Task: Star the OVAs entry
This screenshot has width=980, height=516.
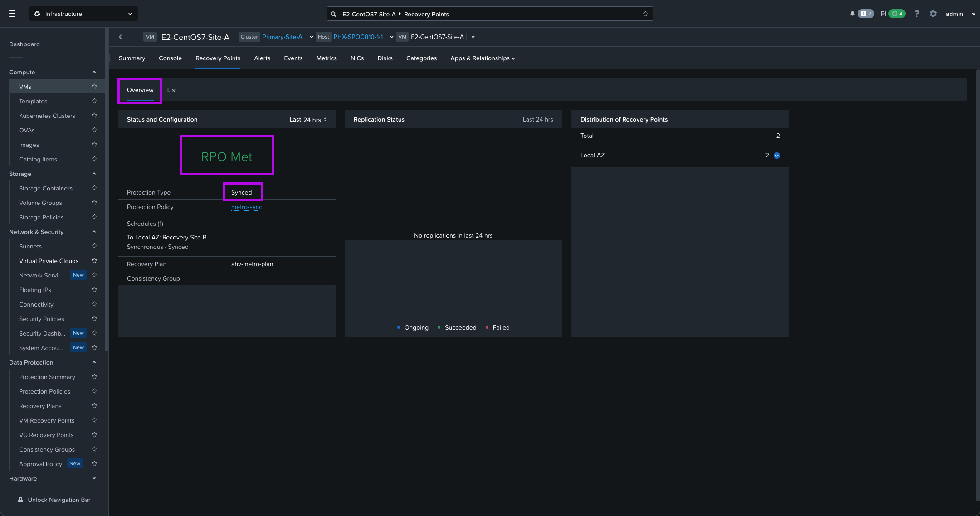Action: pyautogui.click(x=94, y=130)
